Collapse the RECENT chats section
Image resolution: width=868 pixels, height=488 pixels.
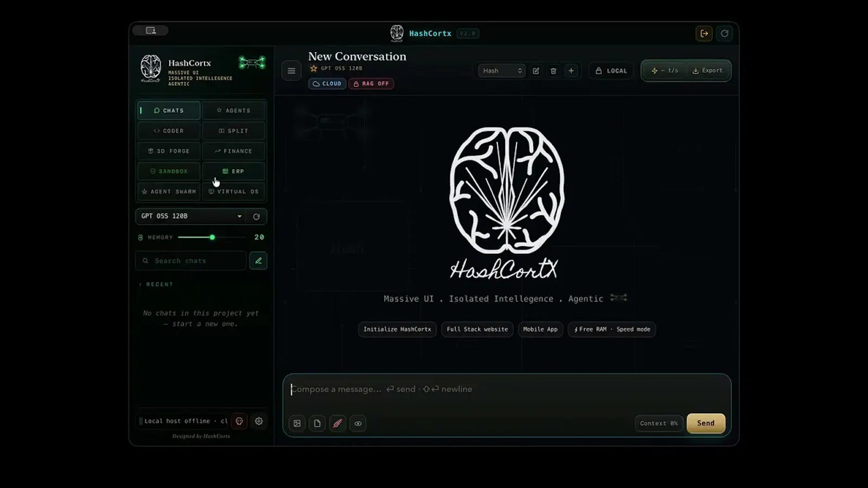pos(156,284)
